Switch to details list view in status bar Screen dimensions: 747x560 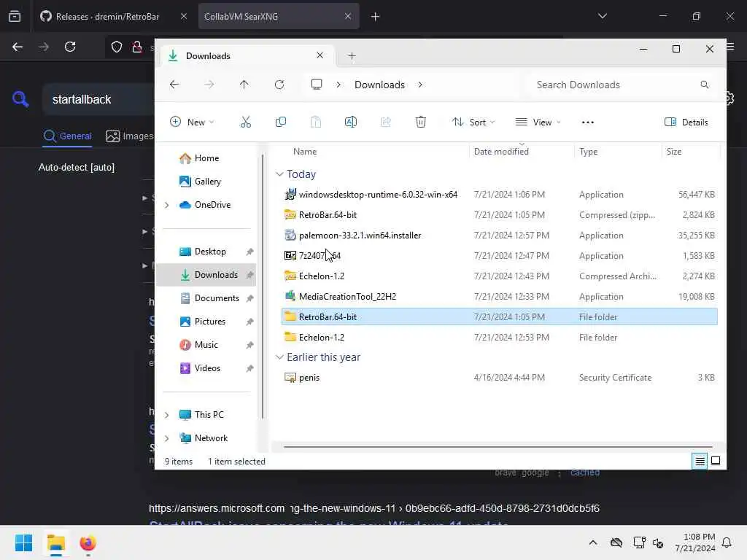pos(700,461)
